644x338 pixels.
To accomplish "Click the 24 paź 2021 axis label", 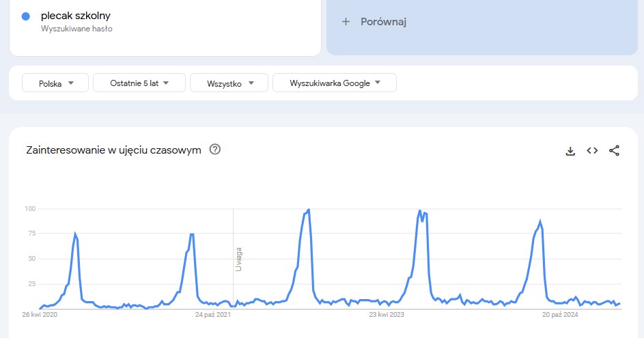I will coord(213,315).
